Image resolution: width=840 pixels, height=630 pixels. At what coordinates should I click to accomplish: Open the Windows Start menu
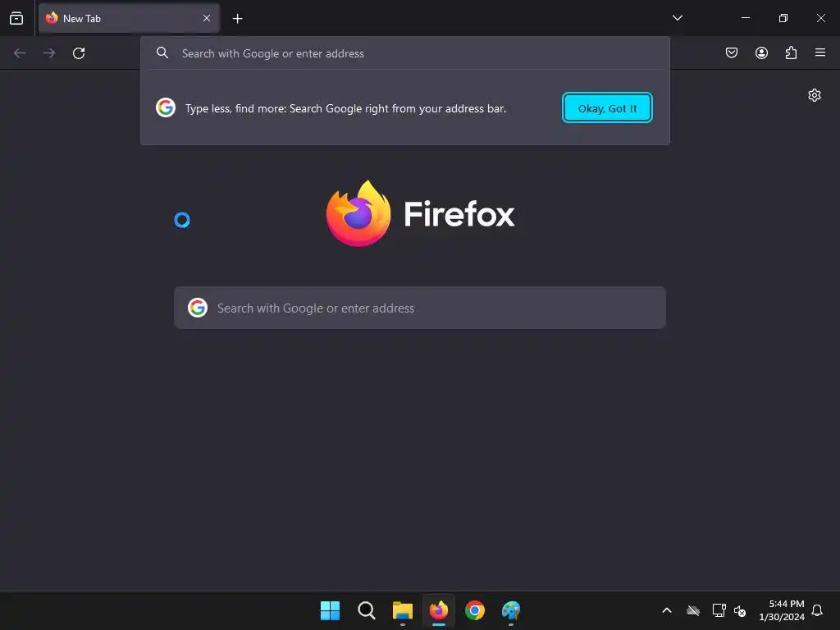330,610
